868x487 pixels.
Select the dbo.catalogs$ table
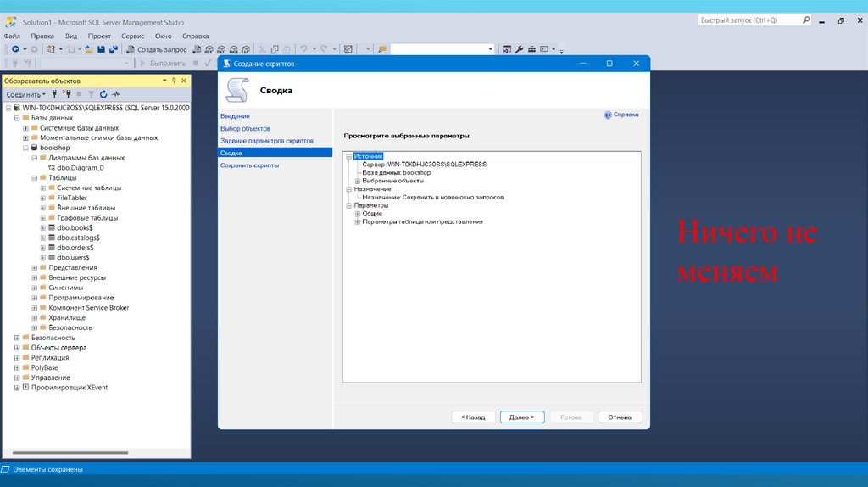tap(78, 238)
